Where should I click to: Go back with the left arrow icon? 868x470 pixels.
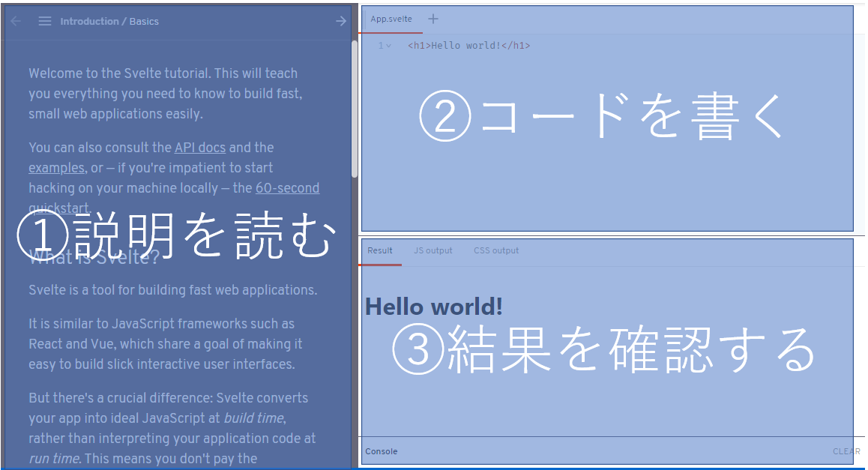point(16,21)
